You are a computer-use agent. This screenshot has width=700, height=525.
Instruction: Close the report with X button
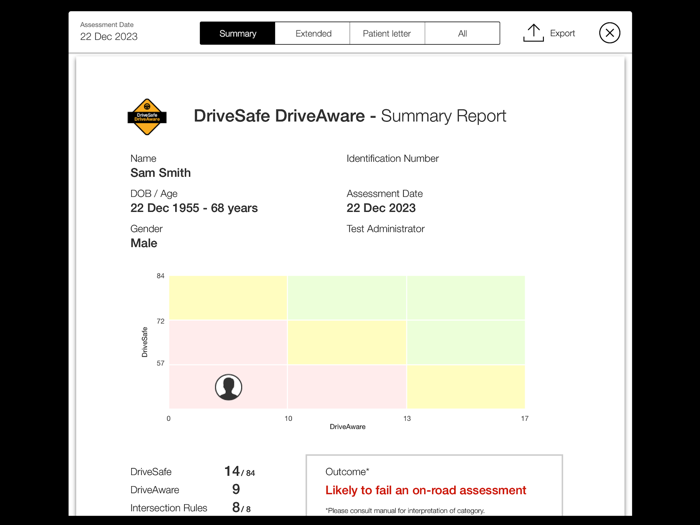[x=609, y=33]
